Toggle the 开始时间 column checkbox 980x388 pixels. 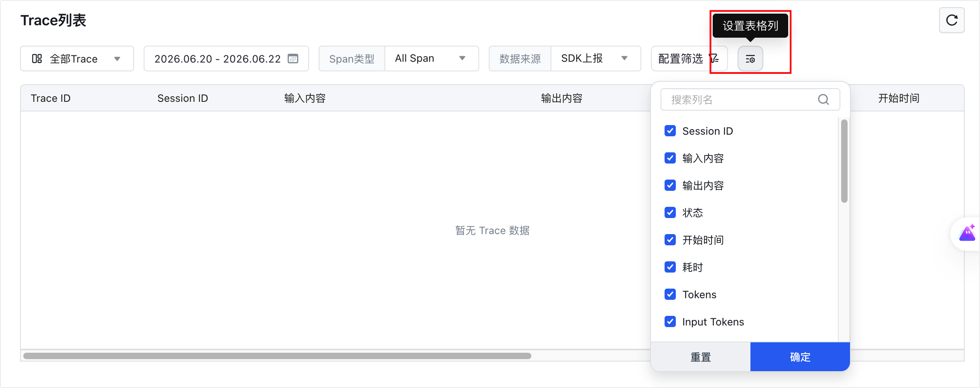670,240
